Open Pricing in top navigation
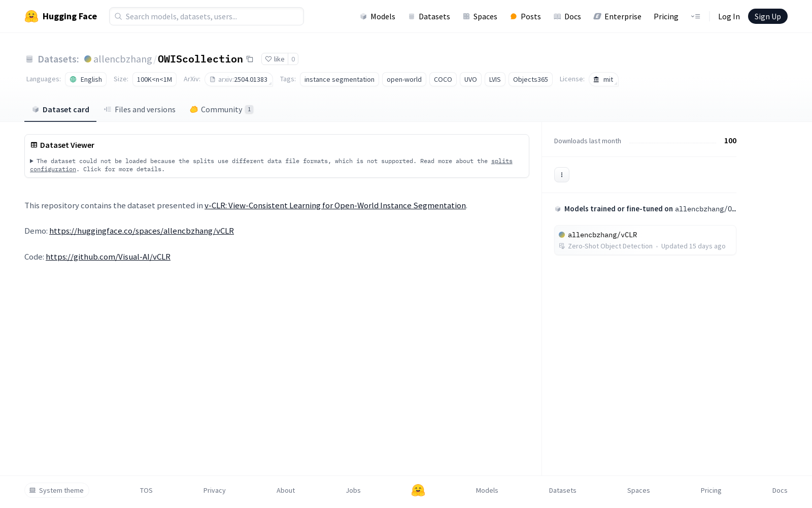The image size is (812, 508). coord(666,16)
